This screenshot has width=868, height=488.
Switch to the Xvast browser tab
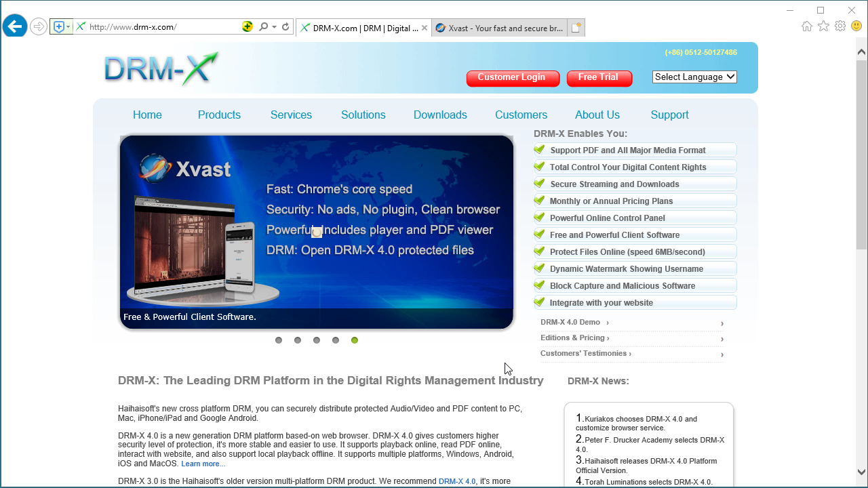[498, 28]
